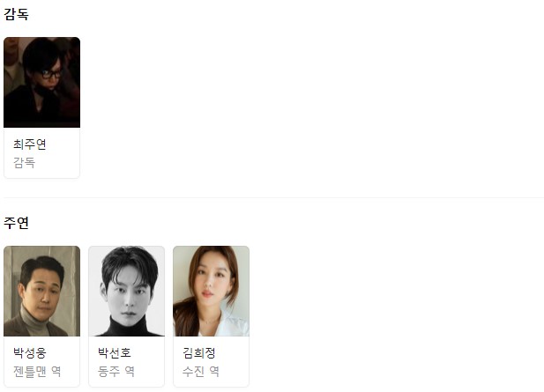This screenshot has width=544, height=392.
Task: Select the 수진 역 role caption
Action: click(x=200, y=371)
